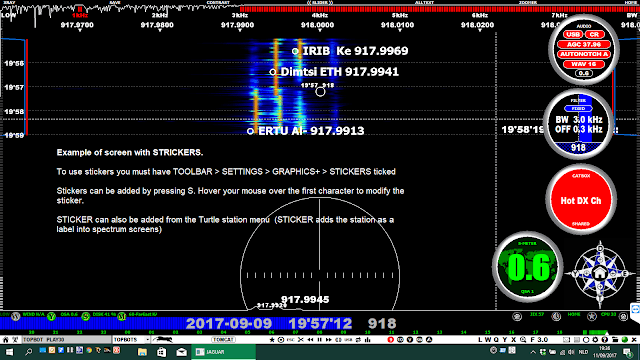Viewport: 640px width, 360px height.
Task: Click the JAGUAR taskbar button
Action: pos(223,352)
